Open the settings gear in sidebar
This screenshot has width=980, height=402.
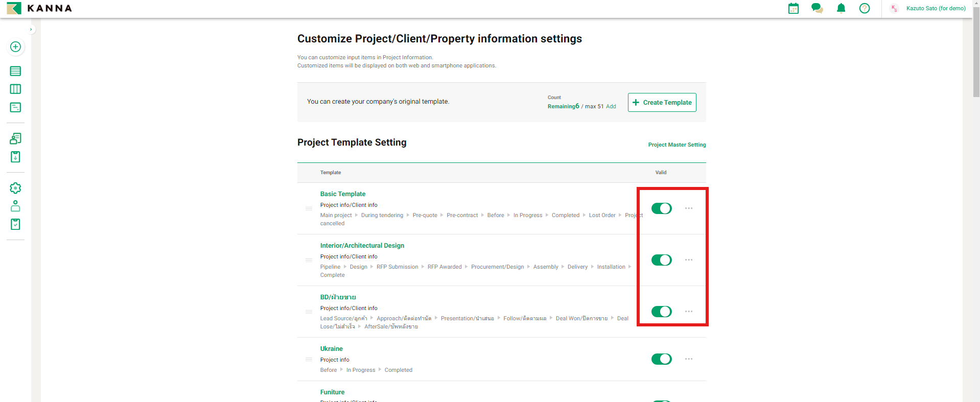[15, 188]
